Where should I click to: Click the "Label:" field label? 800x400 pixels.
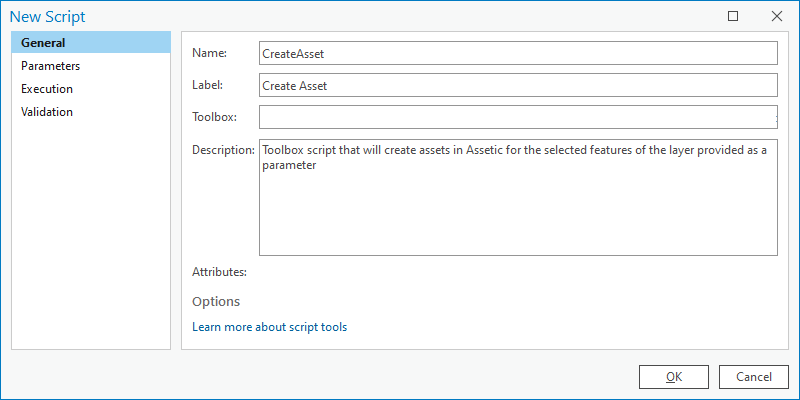(x=208, y=85)
